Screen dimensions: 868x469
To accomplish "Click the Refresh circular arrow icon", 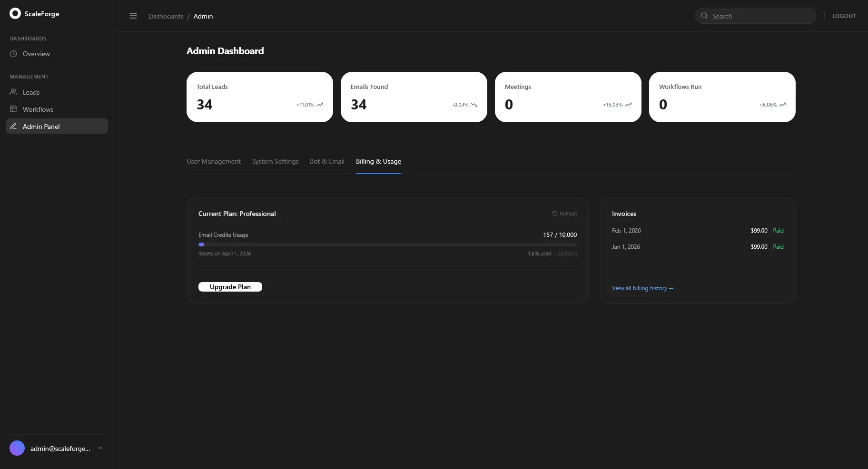I will point(554,214).
